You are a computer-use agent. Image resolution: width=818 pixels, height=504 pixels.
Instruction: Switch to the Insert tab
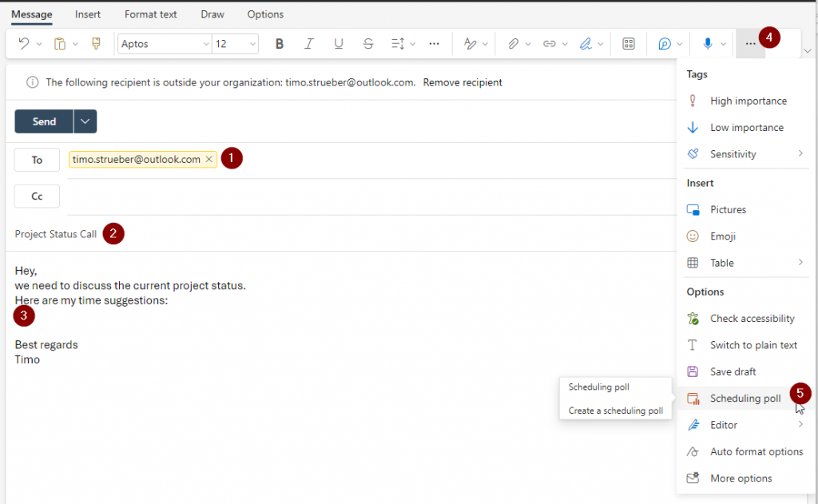click(88, 14)
